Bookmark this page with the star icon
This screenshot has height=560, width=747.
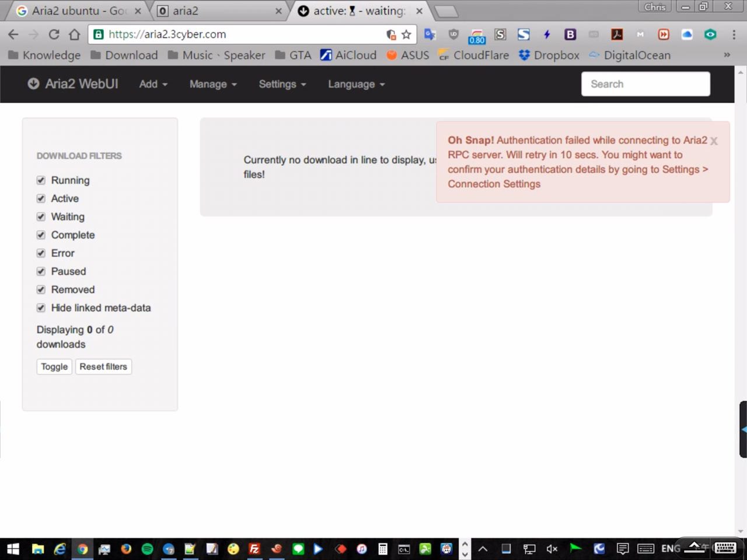[406, 34]
